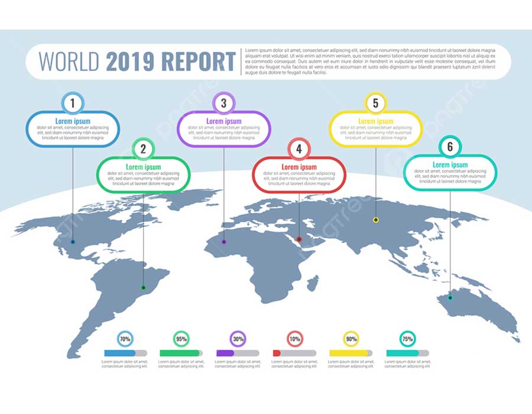
Task: Select the purple map pin in West Africa
Action: [223, 242]
